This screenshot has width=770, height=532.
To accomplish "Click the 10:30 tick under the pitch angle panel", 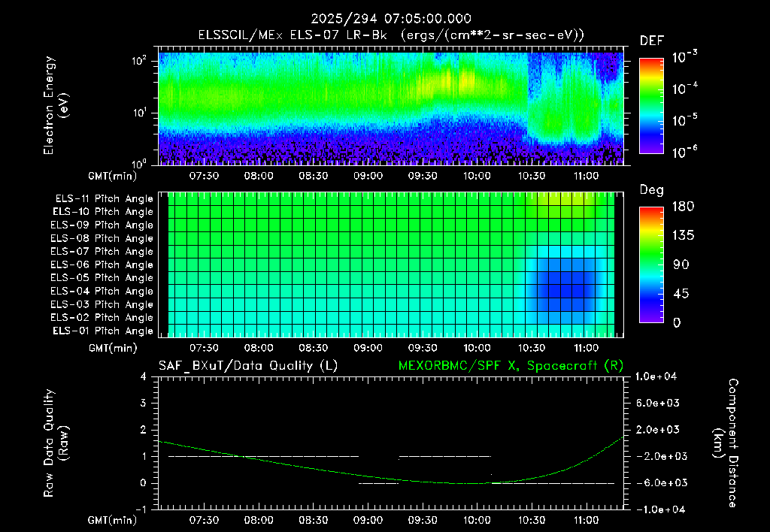I will 532,348.
